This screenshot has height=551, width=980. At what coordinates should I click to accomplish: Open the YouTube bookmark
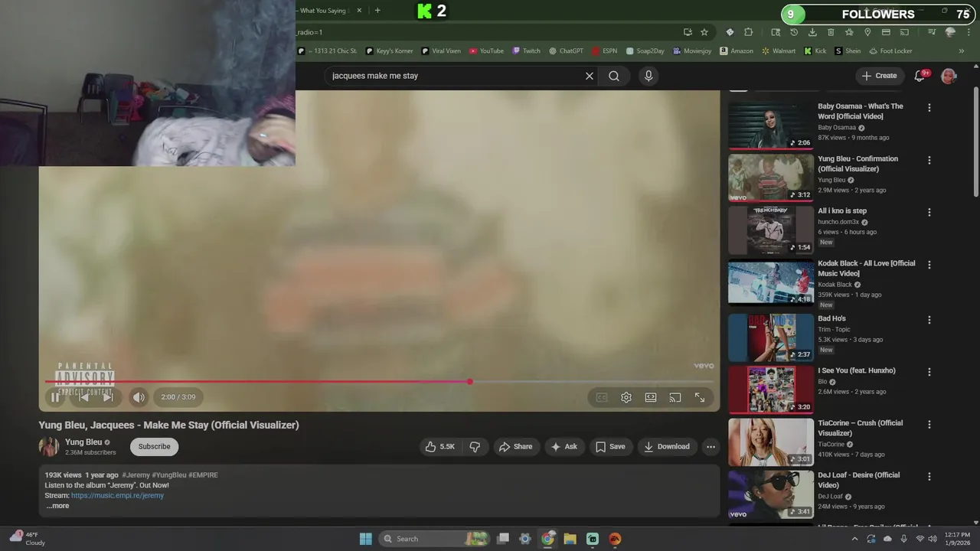tap(486, 51)
